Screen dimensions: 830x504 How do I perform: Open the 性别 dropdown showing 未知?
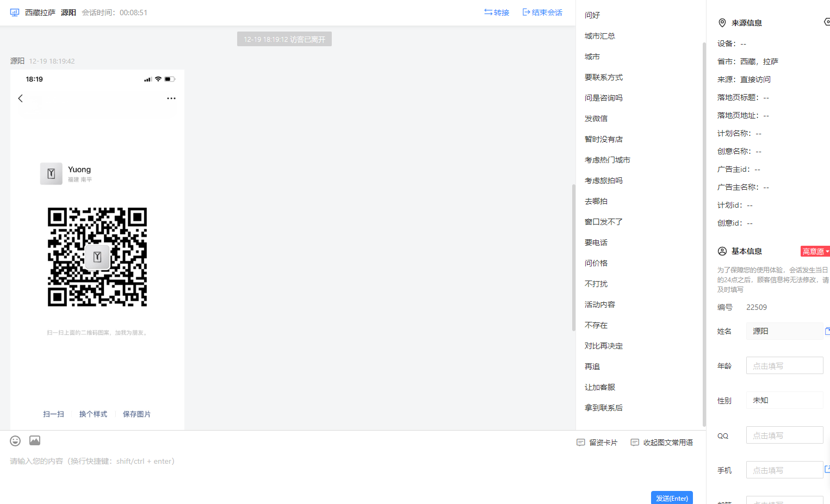click(784, 400)
